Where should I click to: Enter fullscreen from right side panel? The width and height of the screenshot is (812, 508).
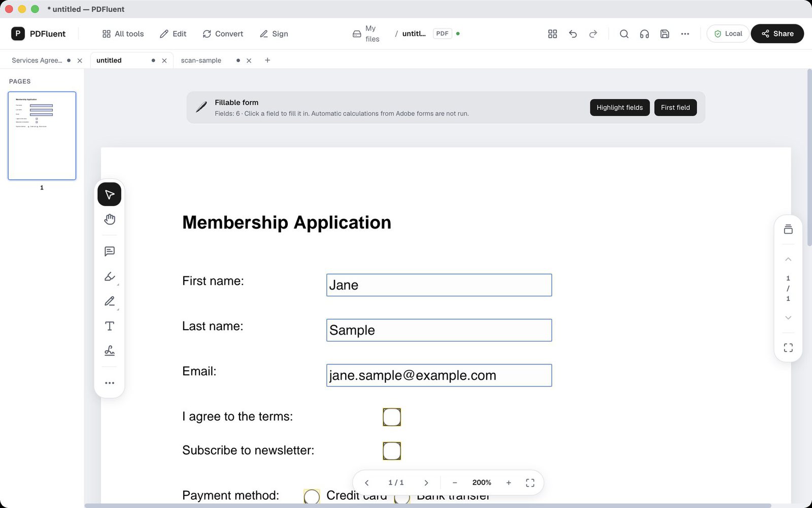[x=788, y=348]
